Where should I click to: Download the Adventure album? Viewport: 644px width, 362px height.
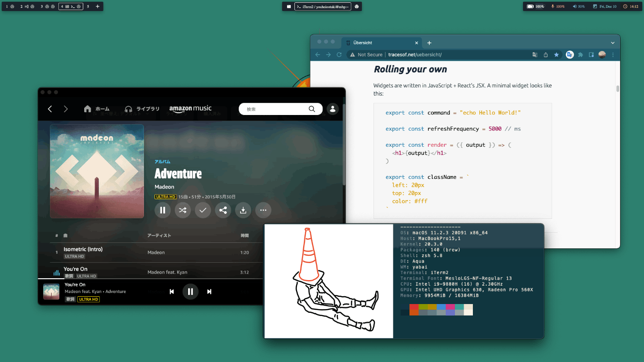[x=243, y=210]
